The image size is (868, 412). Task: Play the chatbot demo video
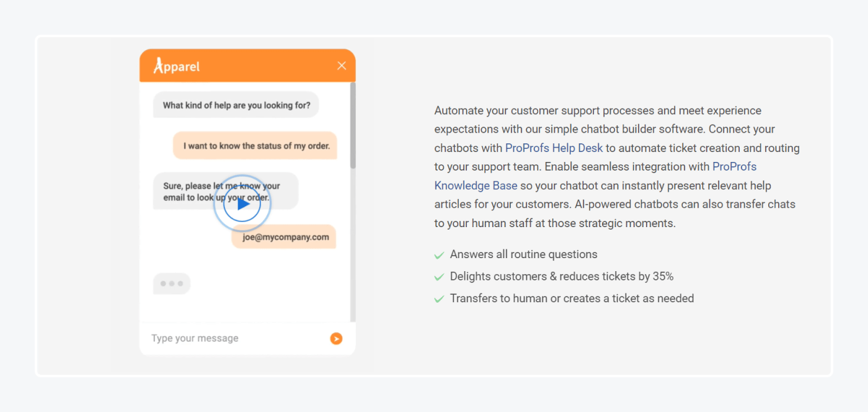[242, 204]
